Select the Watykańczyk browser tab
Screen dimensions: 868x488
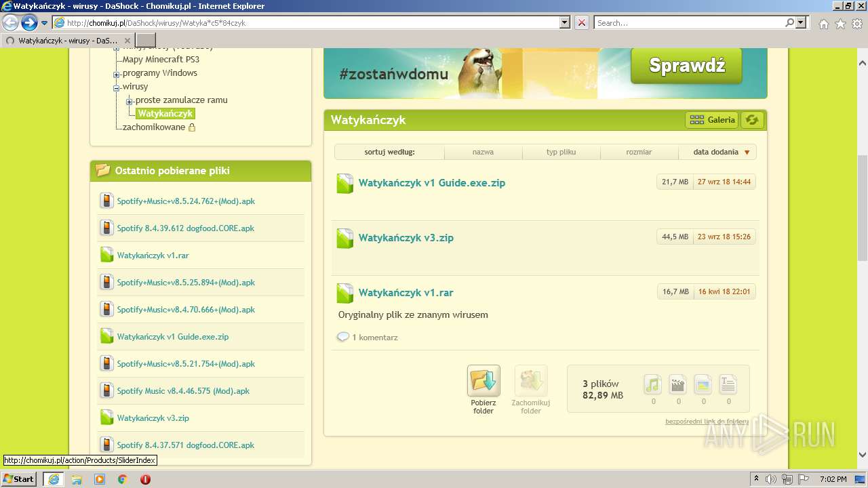tap(68, 41)
